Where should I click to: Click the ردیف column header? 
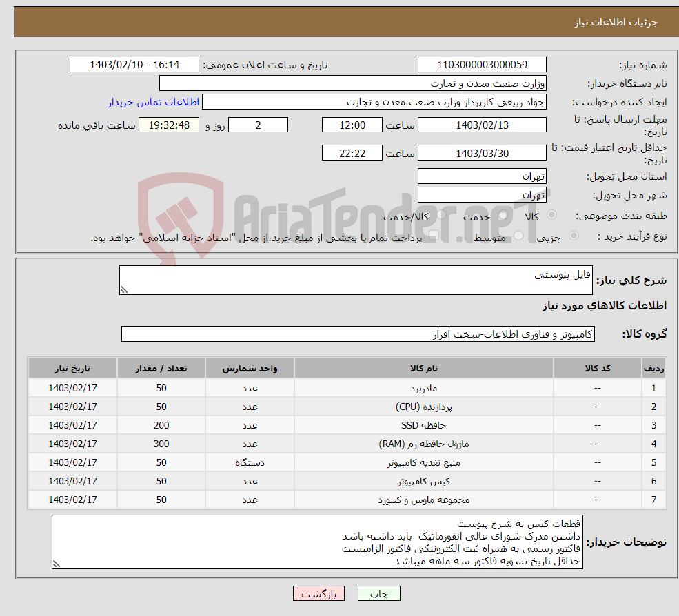(x=654, y=368)
